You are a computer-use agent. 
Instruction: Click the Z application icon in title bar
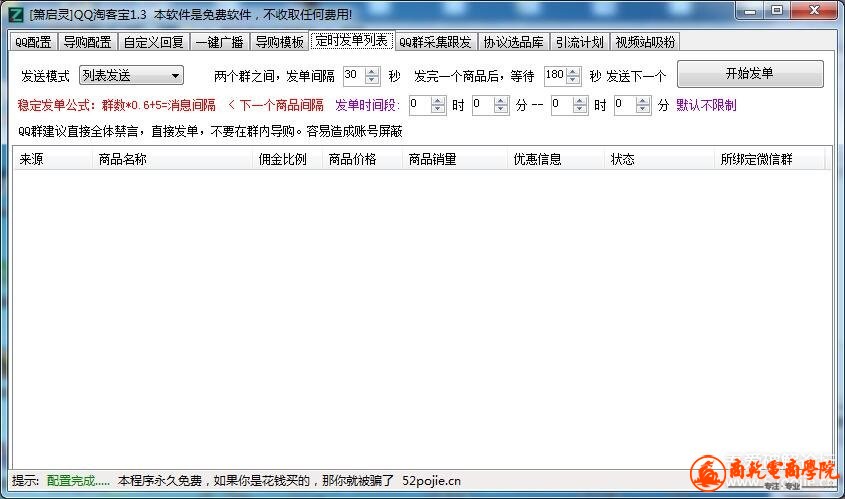point(16,14)
